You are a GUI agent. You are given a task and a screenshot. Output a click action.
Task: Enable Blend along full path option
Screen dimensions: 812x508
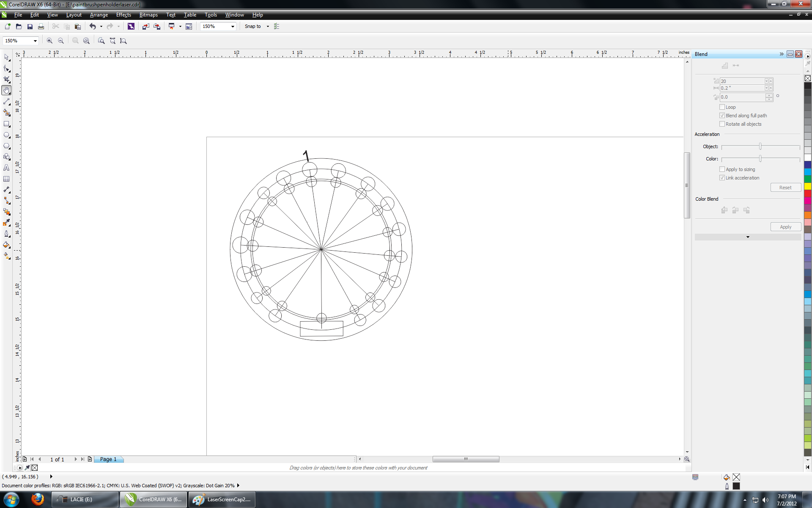tap(722, 115)
